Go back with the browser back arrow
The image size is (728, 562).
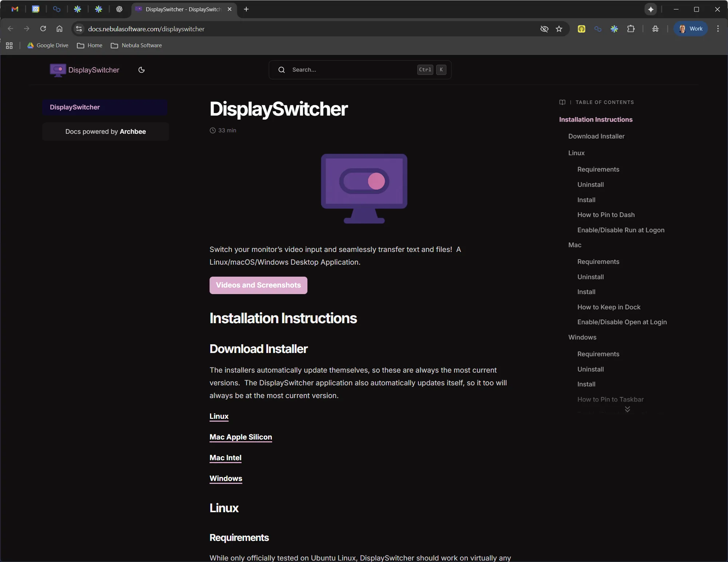(10, 29)
